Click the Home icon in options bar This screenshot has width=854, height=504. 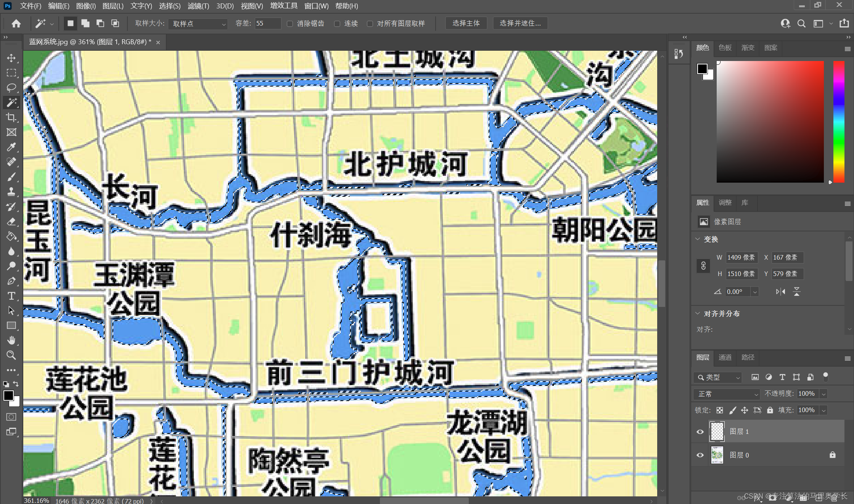(16, 24)
